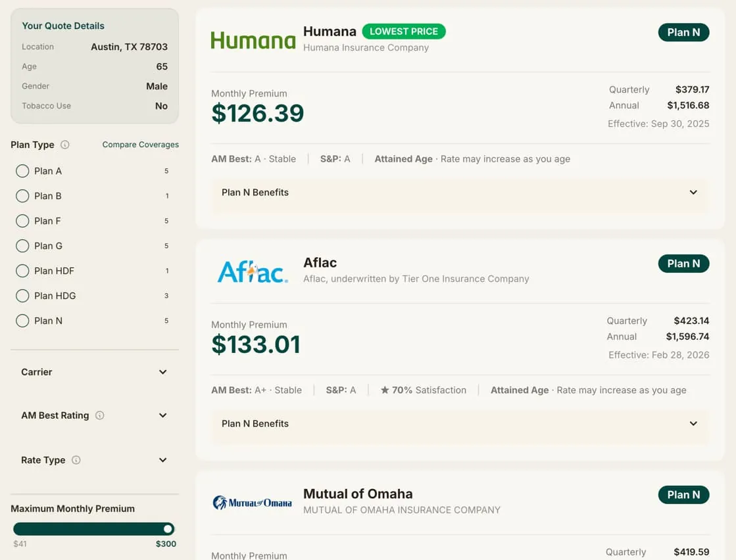Click 'Effective: Feb 28, 2026' text

[x=659, y=355]
